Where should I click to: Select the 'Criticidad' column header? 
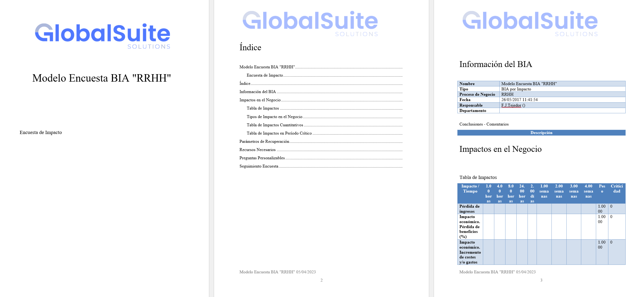[x=617, y=194]
